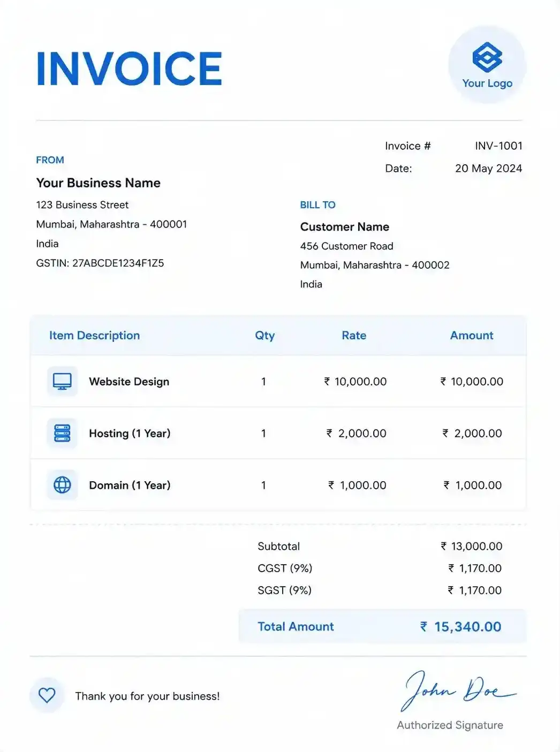
Task: Click the John Doe signature
Action: point(458,690)
